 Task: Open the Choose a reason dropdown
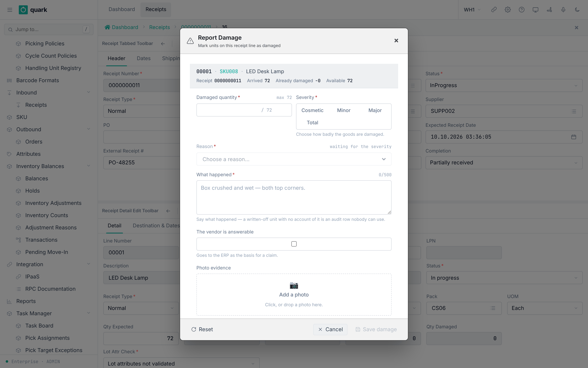pos(294,159)
